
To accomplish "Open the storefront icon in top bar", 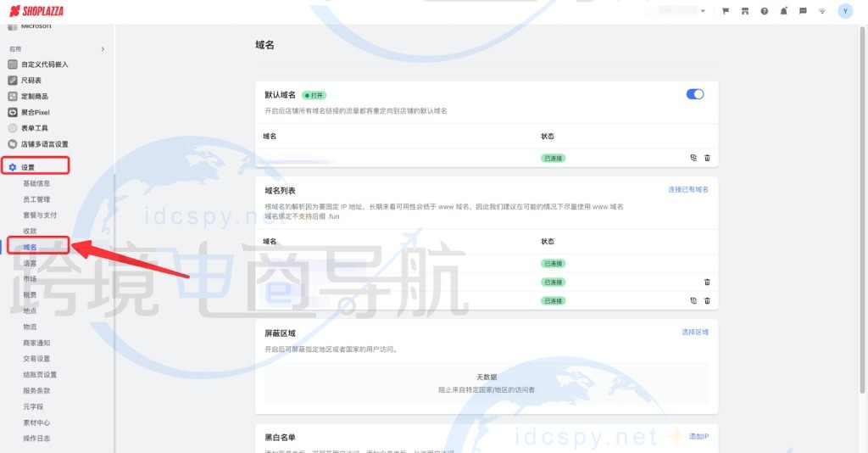I will pyautogui.click(x=744, y=11).
